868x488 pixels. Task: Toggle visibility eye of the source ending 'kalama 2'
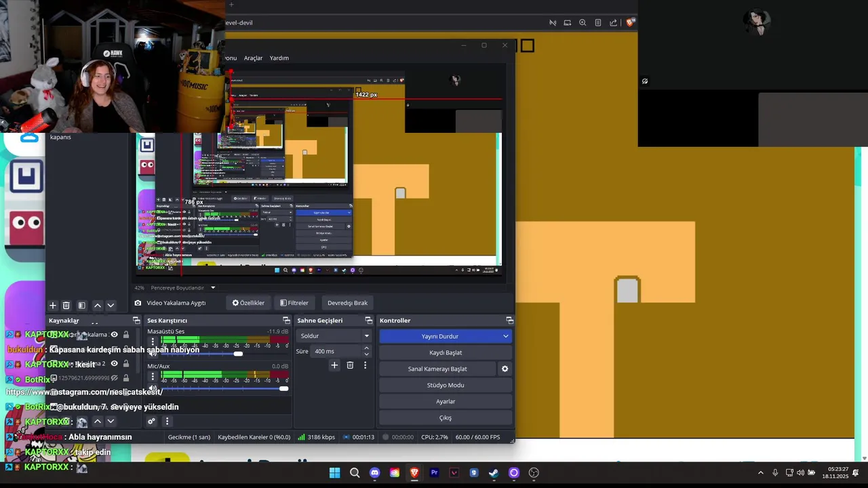pos(114,363)
